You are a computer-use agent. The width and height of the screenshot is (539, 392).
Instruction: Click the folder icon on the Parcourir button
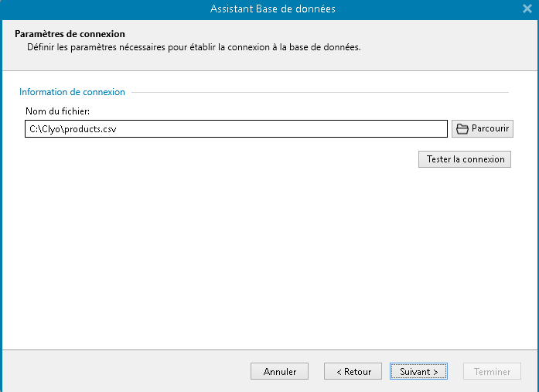point(462,129)
